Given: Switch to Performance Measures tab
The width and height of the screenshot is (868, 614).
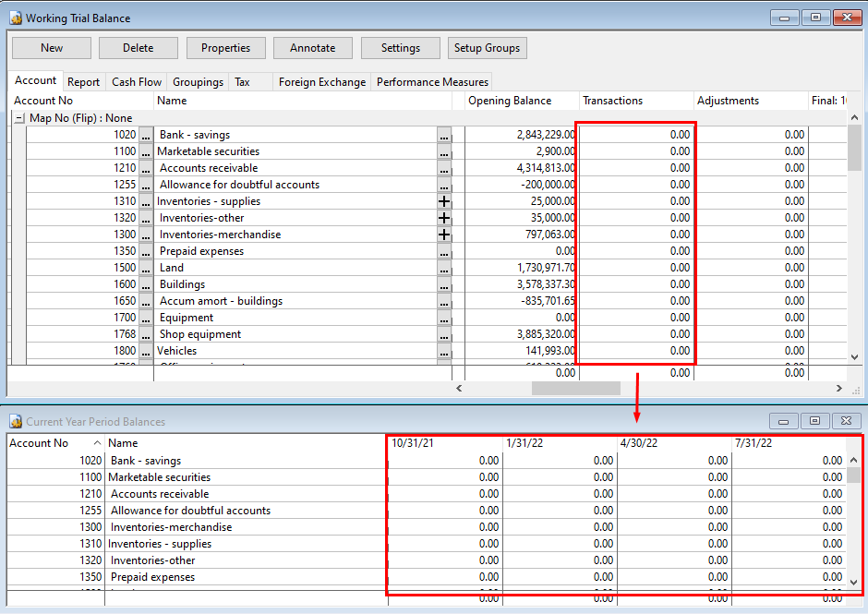Looking at the screenshot, I should (432, 82).
